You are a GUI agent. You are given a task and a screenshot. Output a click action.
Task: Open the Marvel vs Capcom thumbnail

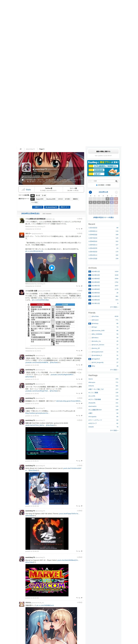coord(47,580)
